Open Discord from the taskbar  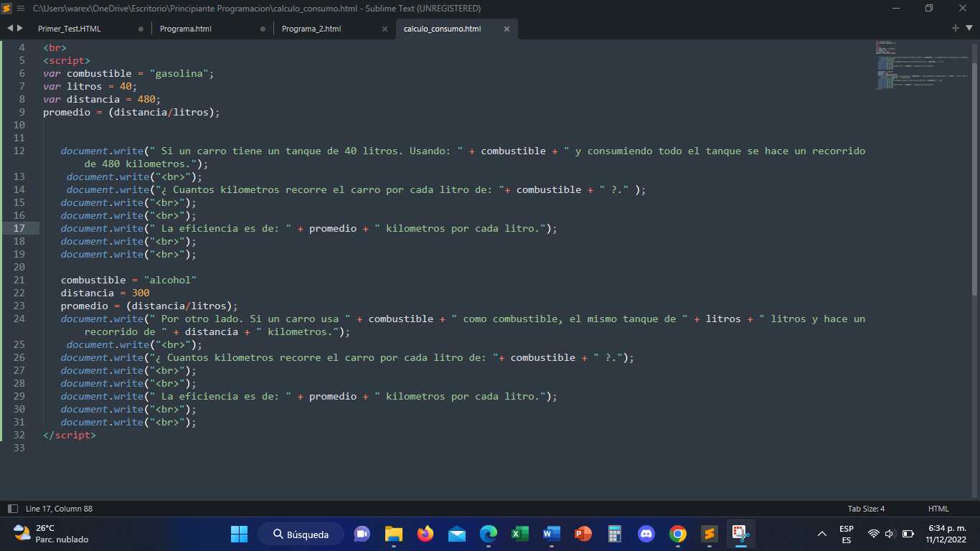pos(646,534)
